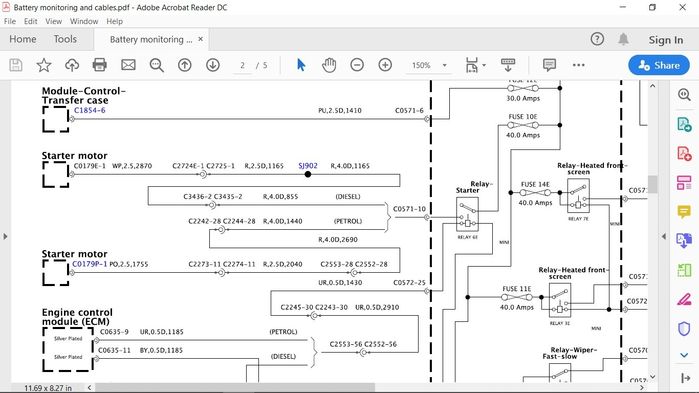Open Create PDF tool in sidebar

pyautogui.click(x=684, y=154)
